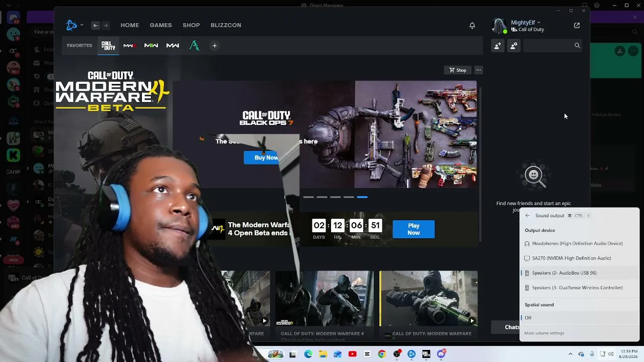Screen dimensions: 644x362
Task: Jump to the third carousel slide indicator
Action: (x=336, y=197)
